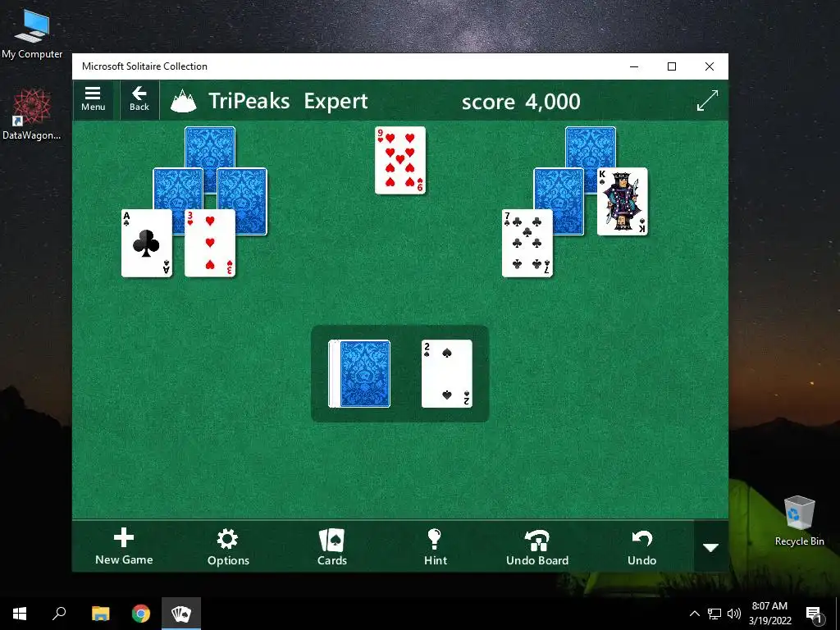The height and width of the screenshot is (630, 840).
Task: Open the hamburger Menu button
Action: (x=94, y=99)
